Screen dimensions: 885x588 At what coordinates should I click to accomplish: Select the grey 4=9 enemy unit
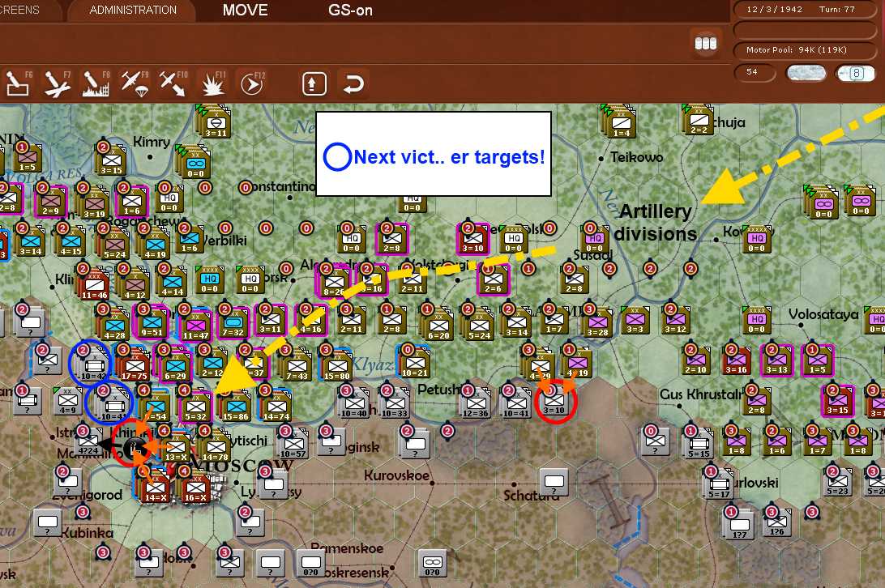point(68,401)
